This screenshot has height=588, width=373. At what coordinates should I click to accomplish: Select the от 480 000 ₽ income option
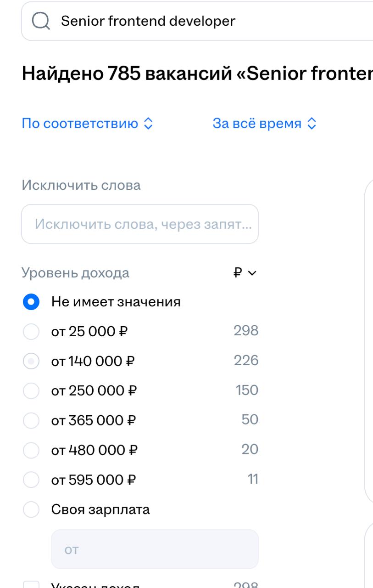pos(31,450)
